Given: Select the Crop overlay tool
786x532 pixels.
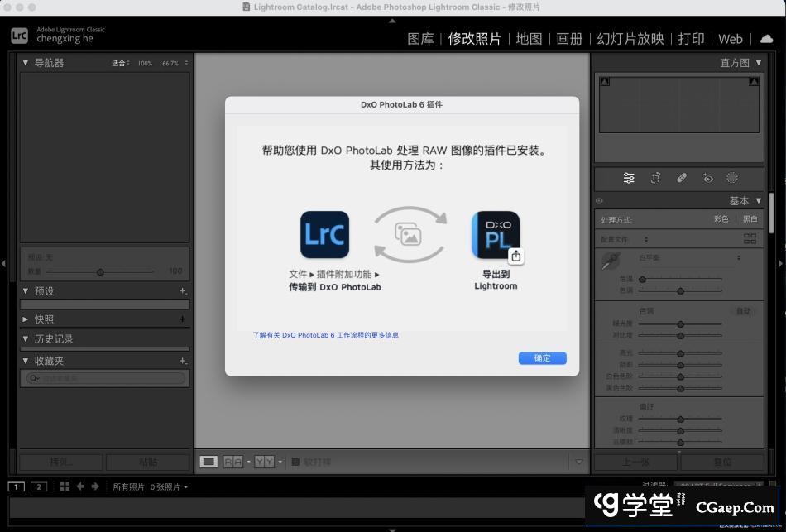Looking at the screenshot, I should click(655, 178).
